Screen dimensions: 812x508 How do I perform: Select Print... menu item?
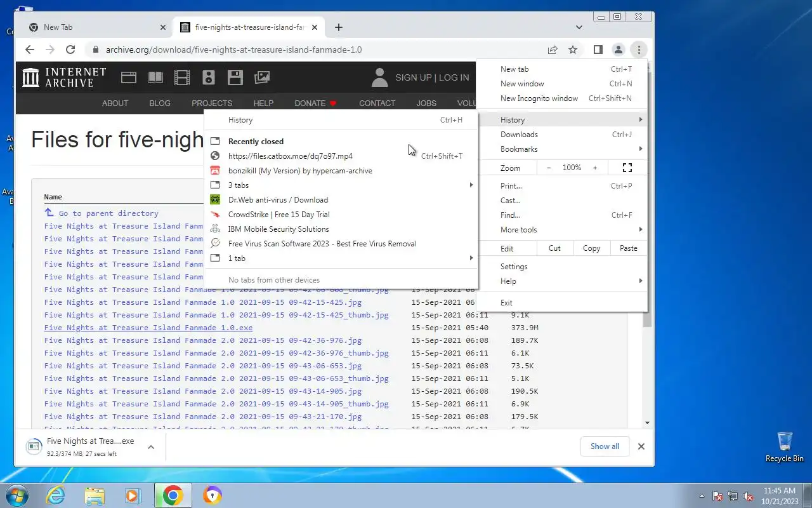point(562,186)
